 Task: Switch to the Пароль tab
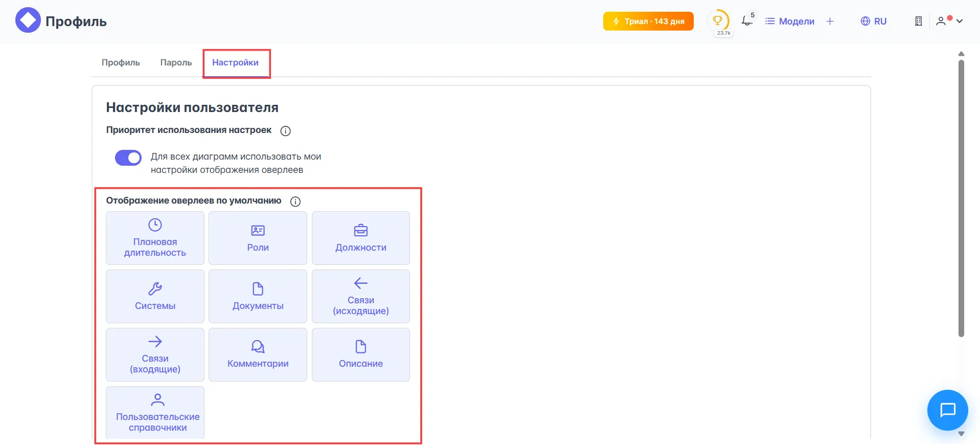tap(176, 62)
